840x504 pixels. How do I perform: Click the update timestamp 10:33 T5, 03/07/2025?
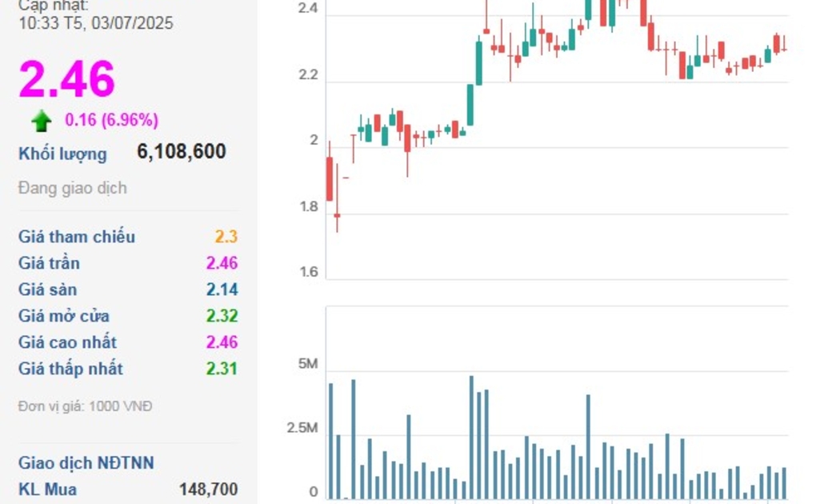96,23
